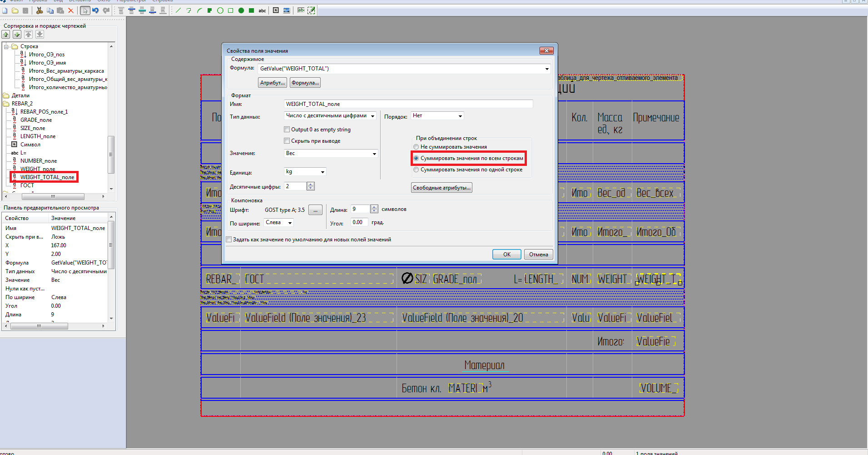Click the Атрибут... button

(x=273, y=83)
